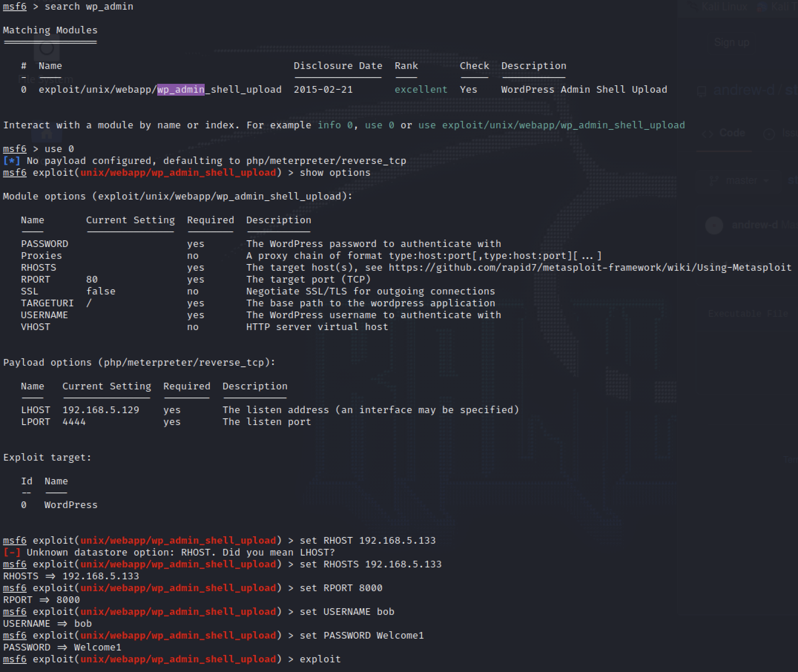Click the 'set RHOST 192.168.5.133' command
This screenshot has width=798, height=672.
click(367, 541)
